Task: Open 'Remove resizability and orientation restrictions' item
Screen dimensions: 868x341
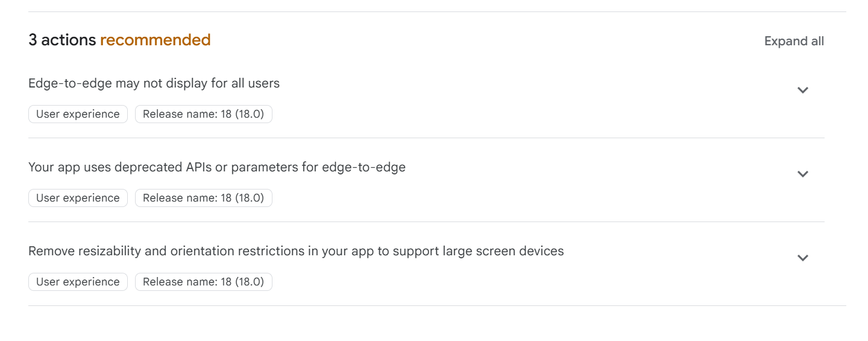Action: pos(295,251)
